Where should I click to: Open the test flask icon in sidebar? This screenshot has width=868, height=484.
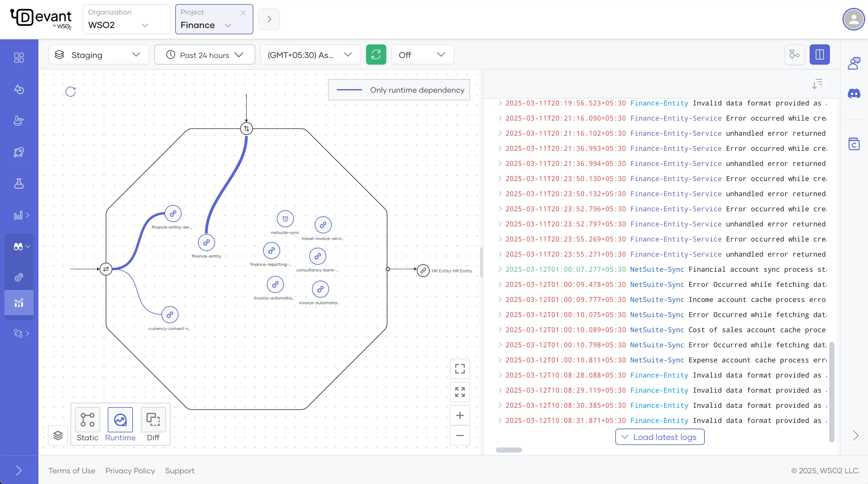(x=19, y=184)
